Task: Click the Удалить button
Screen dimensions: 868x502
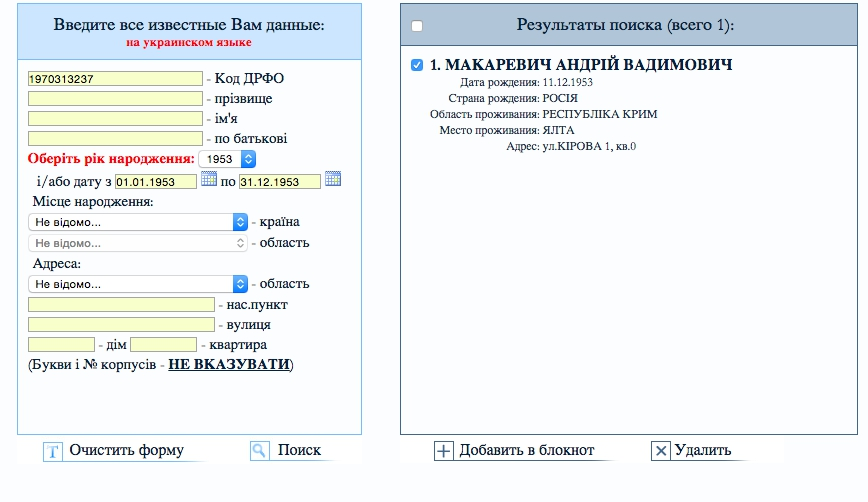Action: point(703,450)
